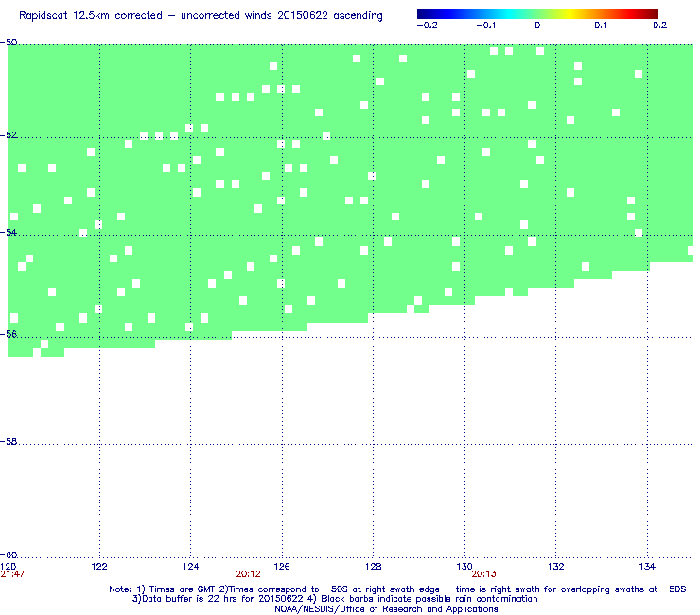Click the colorbar label '0.2'
Image resolution: width=700 pixels, height=615 pixels.
(x=660, y=26)
